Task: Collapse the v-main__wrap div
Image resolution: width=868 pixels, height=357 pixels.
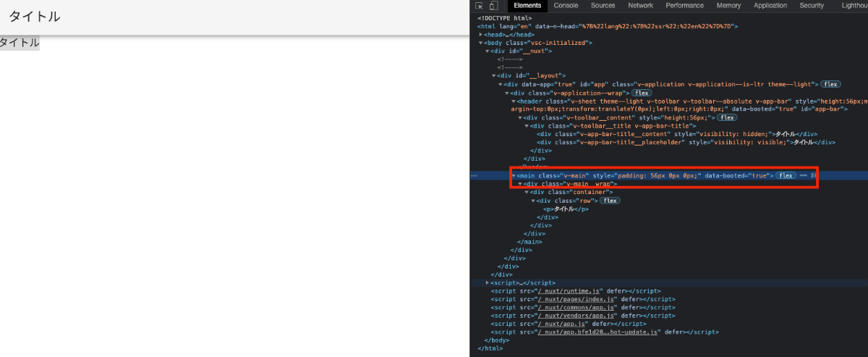Action: pyautogui.click(x=520, y=184)
